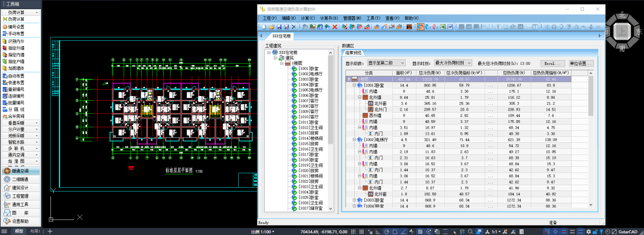Collapse the XXX住宅楼 root tree node
This screenshot has height=235, width=644.
click(268, 53)
